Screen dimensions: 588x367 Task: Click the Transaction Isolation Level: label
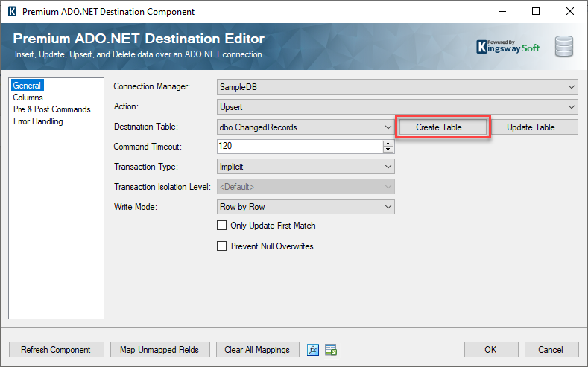click(x=162, y=187)
